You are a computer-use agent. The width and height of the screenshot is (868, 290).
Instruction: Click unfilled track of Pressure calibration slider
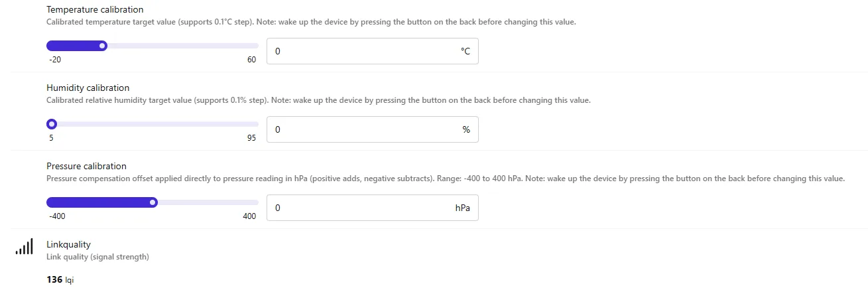point(208,202)
